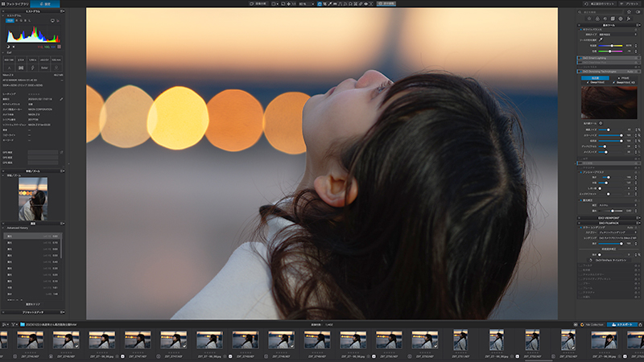The width and height of the screenshot is (644, 362).
Task: Click the Reset corrections button
Action: [x=599, y=4]
